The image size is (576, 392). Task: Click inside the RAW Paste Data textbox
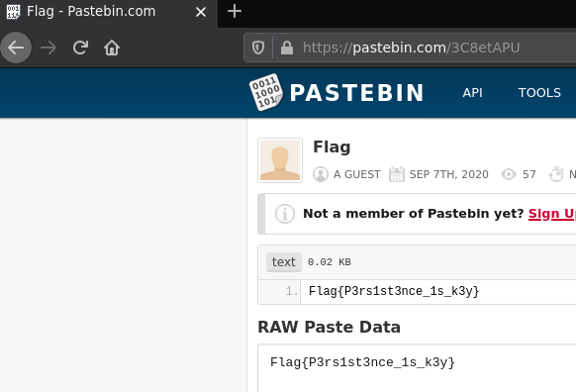click(x=417, y=368)
